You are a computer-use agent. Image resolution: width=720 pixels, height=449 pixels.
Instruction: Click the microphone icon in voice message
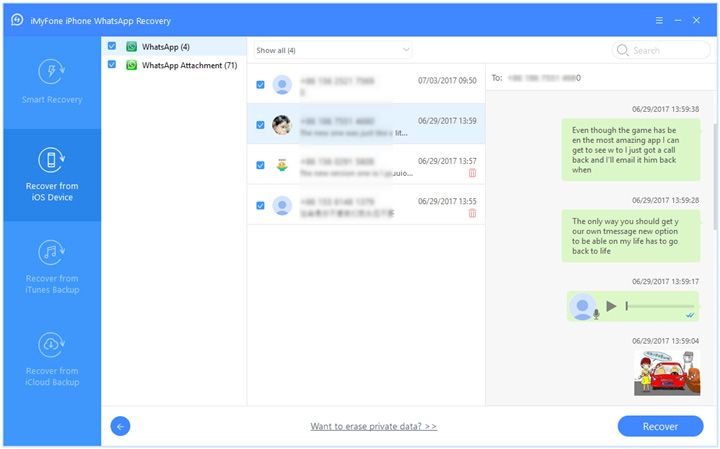(595, 314)
